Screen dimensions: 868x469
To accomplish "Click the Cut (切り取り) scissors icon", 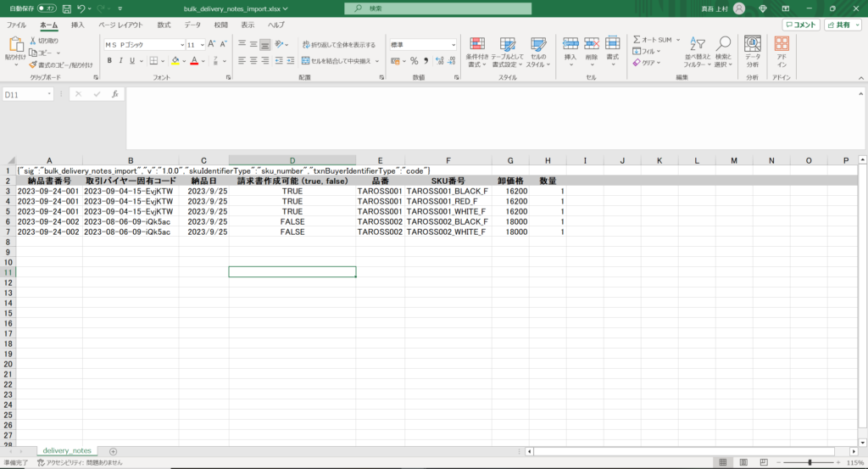I will 33,41.
